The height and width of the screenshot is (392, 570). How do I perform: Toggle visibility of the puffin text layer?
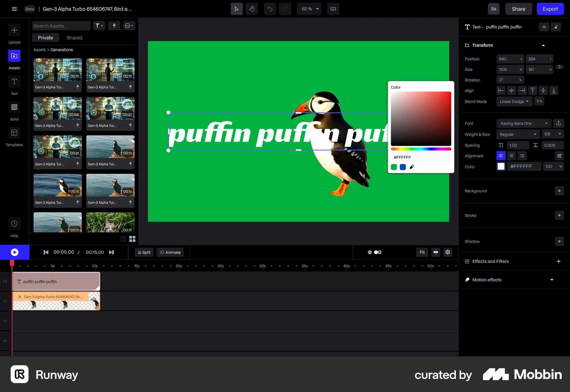pyautogui.click(x=544, y=27)
